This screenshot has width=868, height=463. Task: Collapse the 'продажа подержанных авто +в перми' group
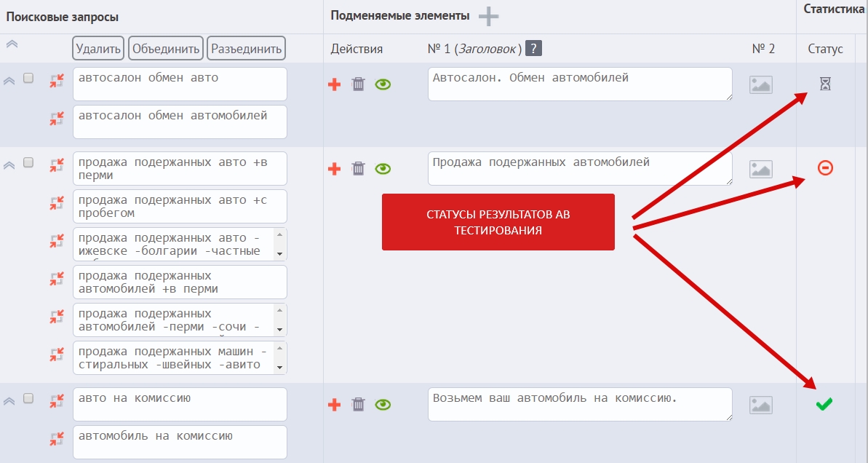pyautogui.click(x=9, y=165)
